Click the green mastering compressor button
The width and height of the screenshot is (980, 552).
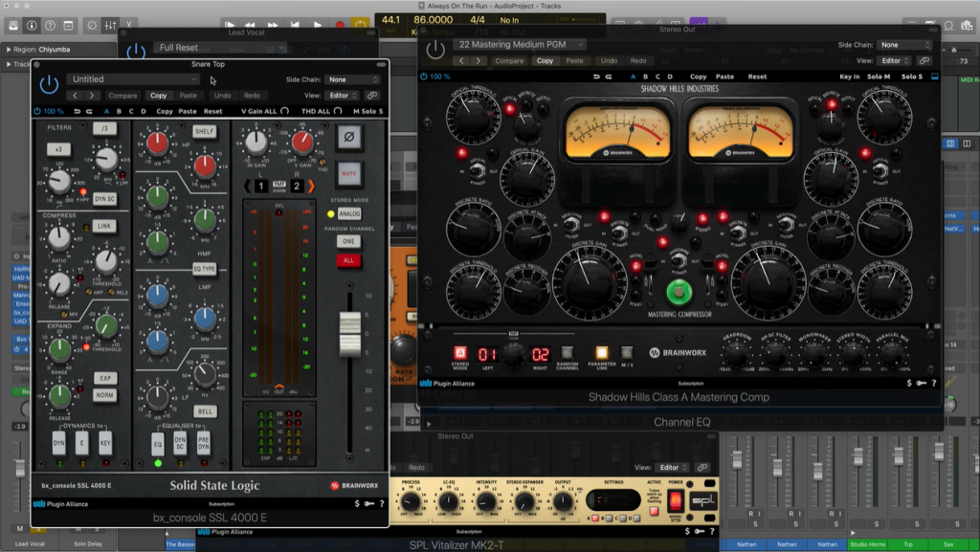679,291
